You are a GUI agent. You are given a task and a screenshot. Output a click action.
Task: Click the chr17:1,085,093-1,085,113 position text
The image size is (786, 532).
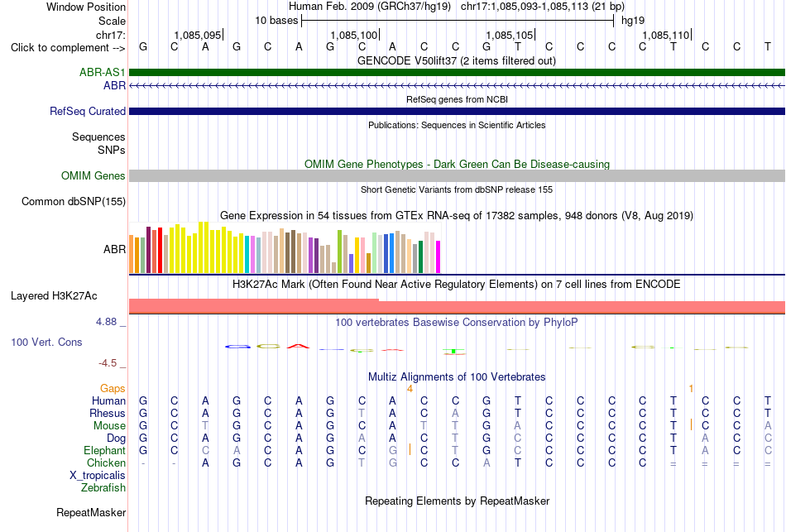coord(543,7)
